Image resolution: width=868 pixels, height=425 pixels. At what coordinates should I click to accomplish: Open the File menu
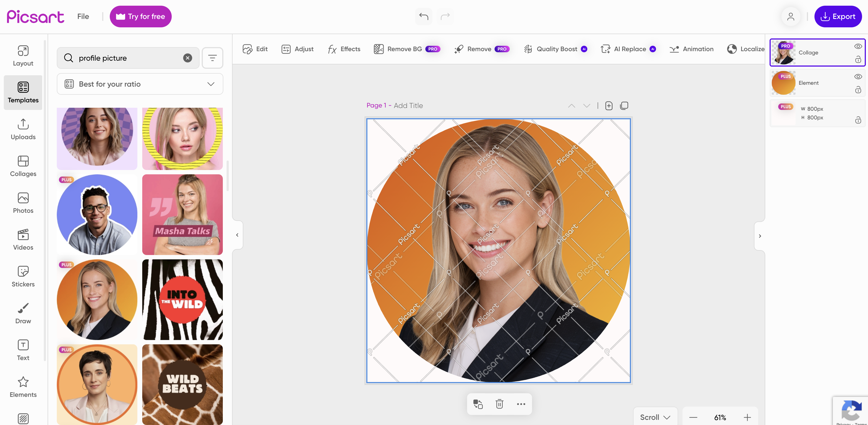click(83, 16)
